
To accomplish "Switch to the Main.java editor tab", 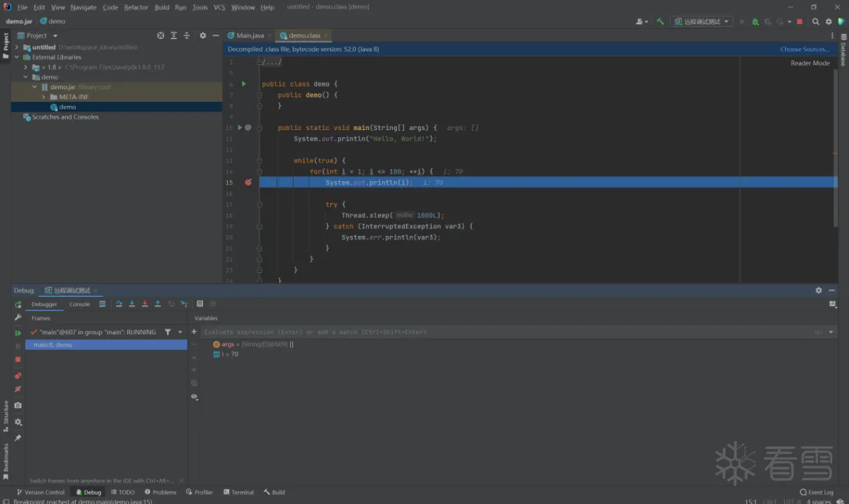I will 250,35.
